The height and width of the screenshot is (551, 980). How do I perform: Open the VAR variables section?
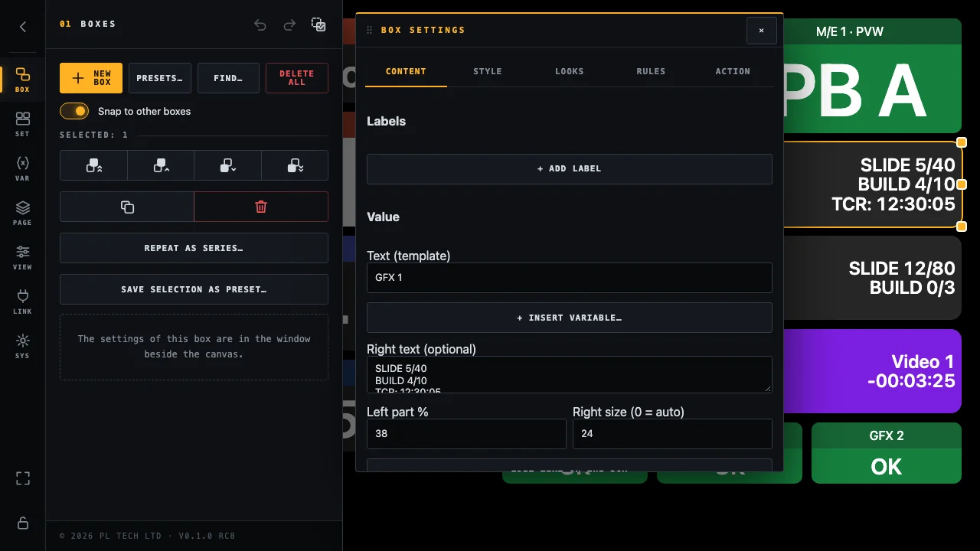(x=23, y=168)
